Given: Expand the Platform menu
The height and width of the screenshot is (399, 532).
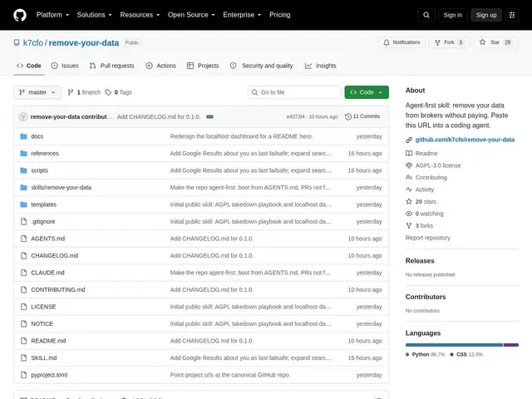Looking at the screenshot, I should 52,15.
